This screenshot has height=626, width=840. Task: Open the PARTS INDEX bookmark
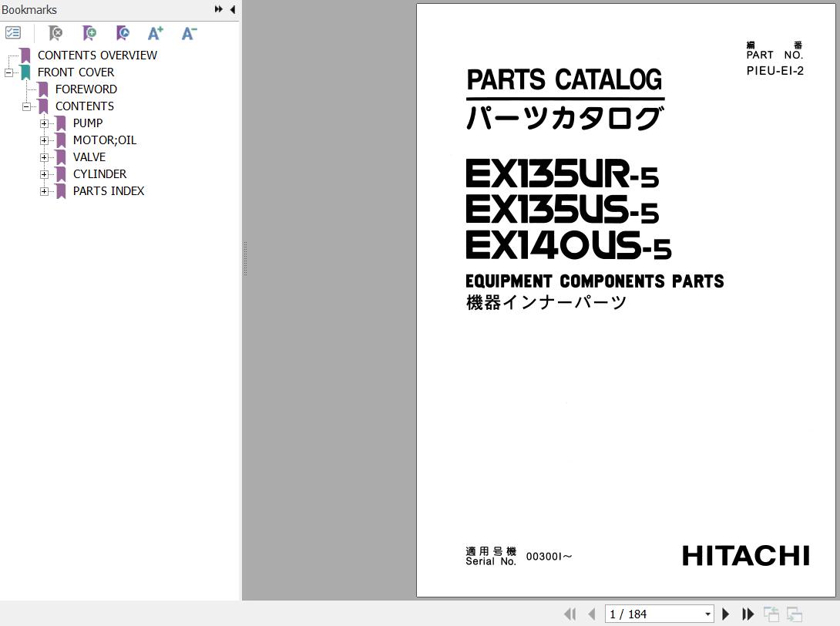coord(109,190)
